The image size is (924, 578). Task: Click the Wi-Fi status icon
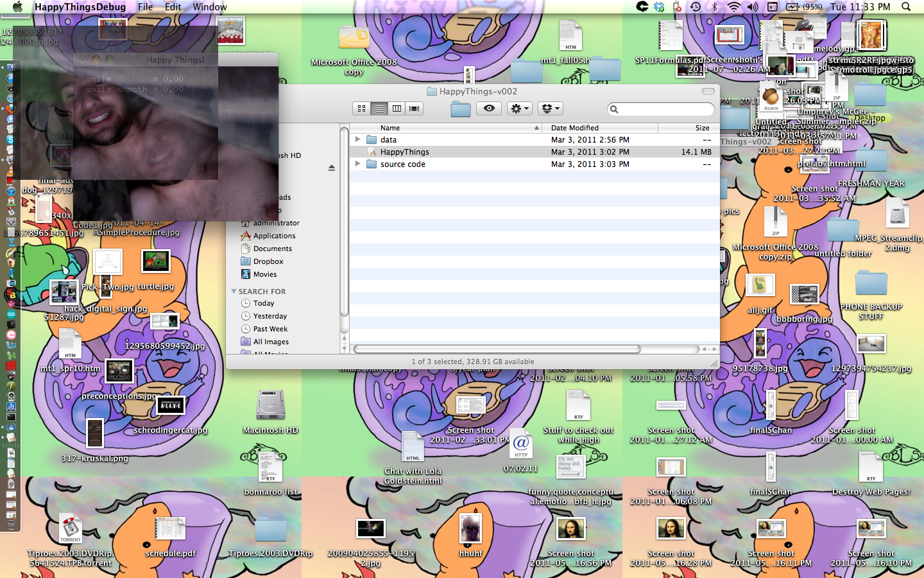pyautogui.click(x=733, y=6)
